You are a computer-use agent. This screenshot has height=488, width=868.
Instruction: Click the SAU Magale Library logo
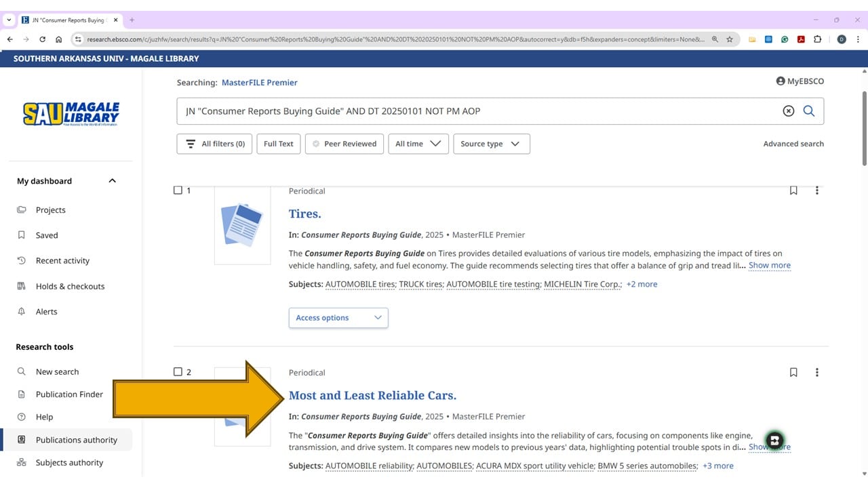tap(71, 114)
